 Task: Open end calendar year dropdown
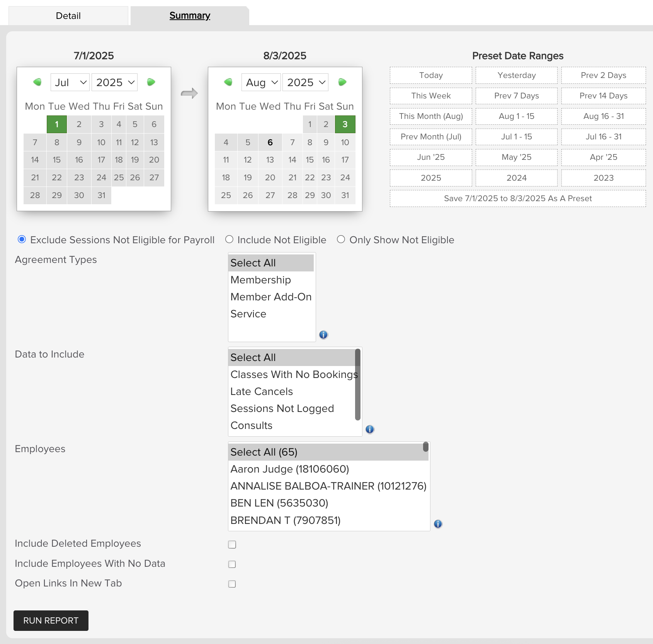[x=305, y=82]
